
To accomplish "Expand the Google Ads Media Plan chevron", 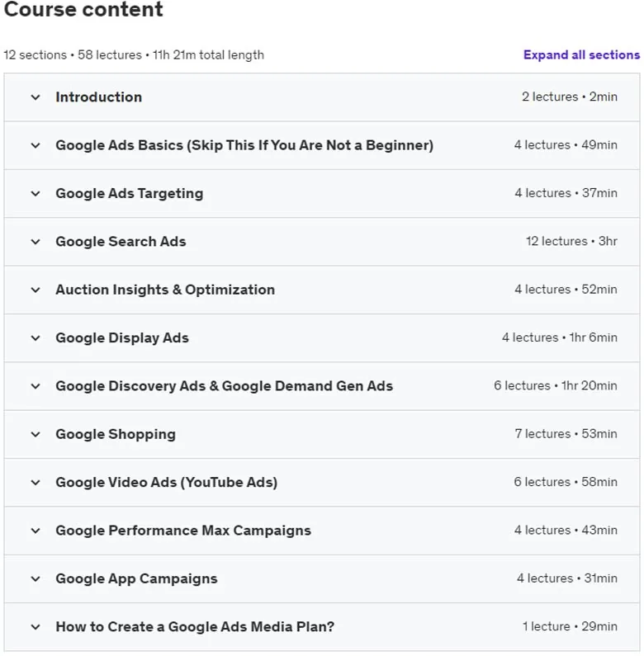I will click(x=36, y=627).
